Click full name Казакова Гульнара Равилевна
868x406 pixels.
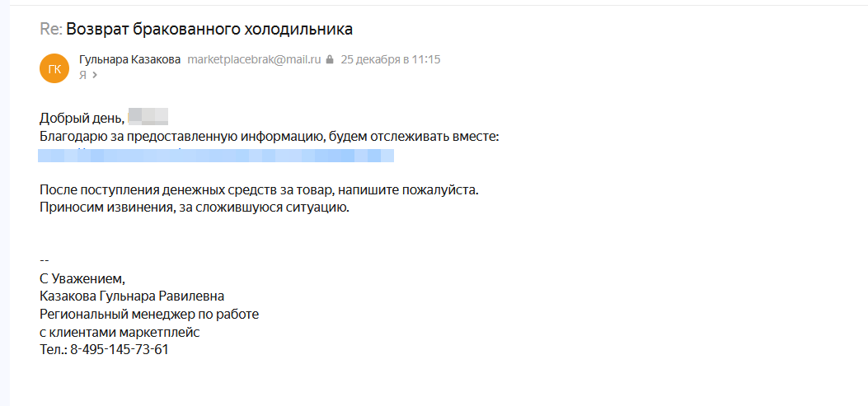(x=132, y=296)
